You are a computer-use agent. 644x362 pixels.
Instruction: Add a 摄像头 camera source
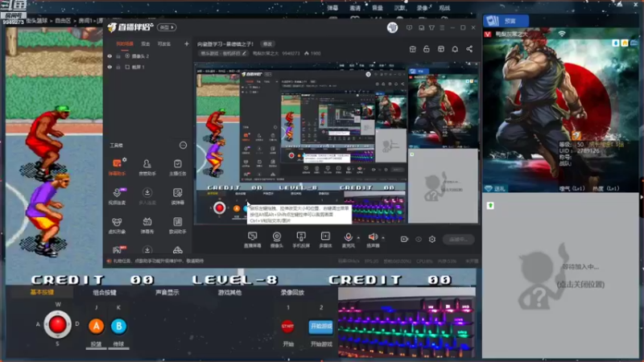click(277, 239)
